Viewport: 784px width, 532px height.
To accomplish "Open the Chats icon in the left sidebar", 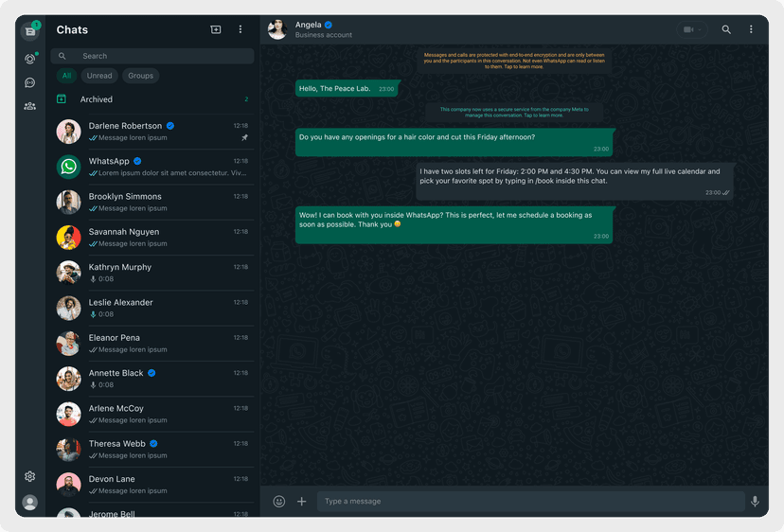I will point(30,31).
